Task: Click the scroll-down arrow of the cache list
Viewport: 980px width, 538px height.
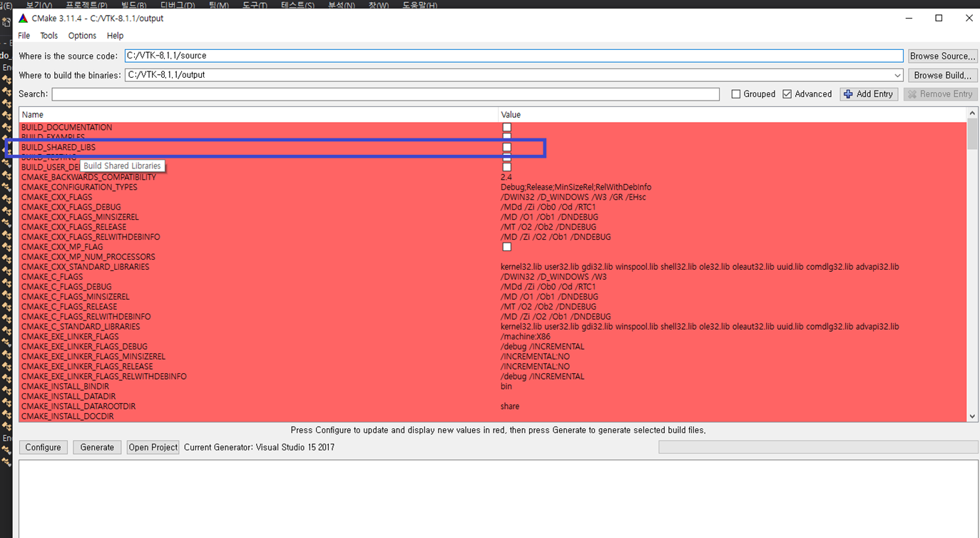Action: pos(972,416)
